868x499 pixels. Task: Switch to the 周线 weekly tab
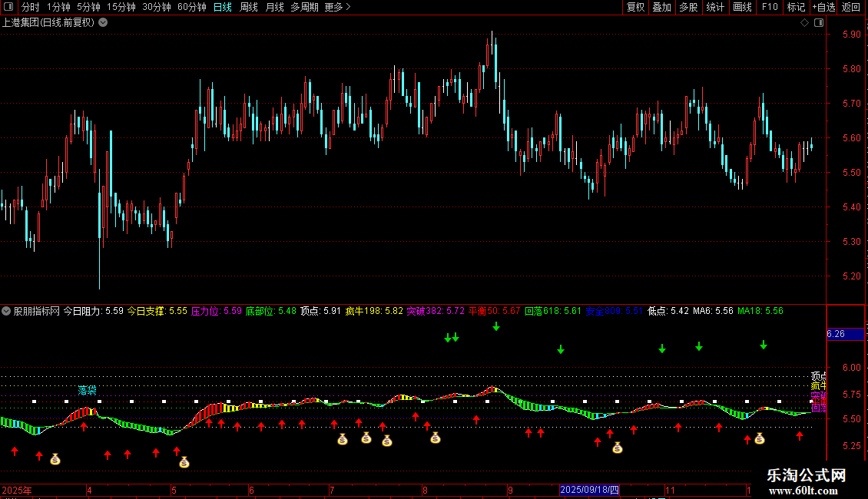pyautogui.click(x=249, y=7)
